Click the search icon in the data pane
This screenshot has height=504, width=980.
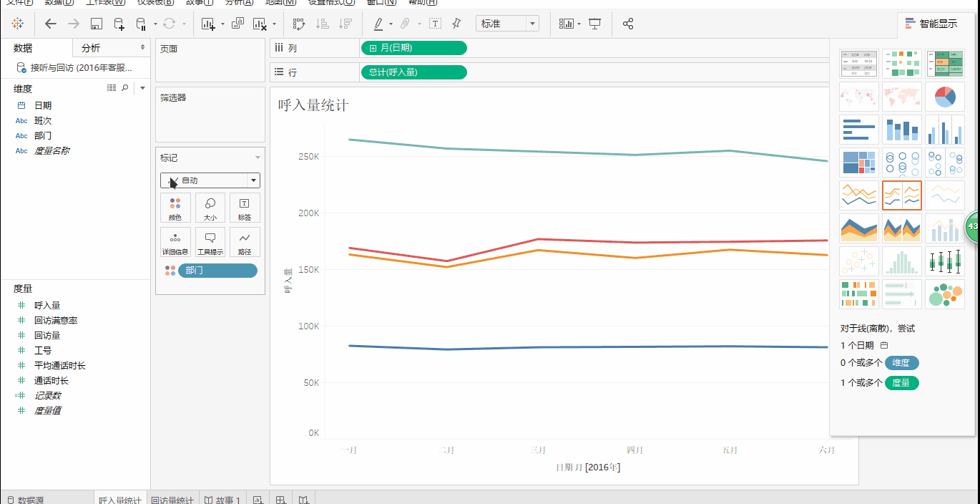[126, 87]
